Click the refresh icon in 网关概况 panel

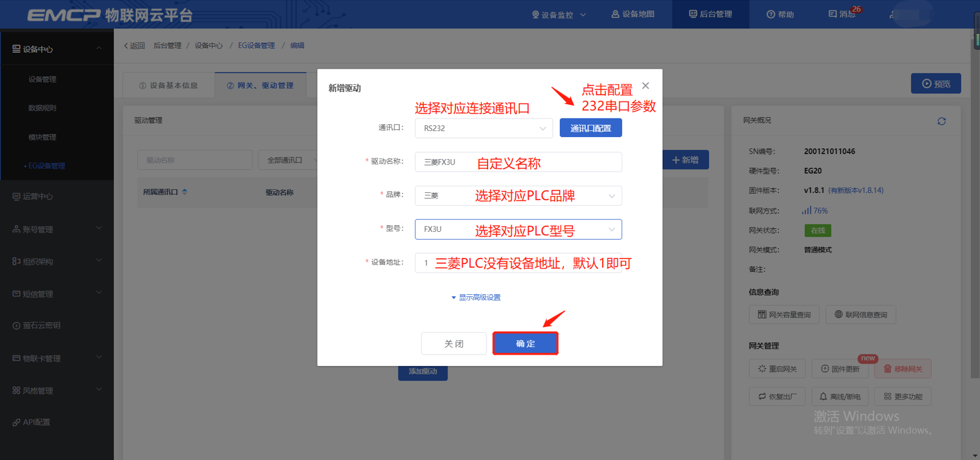tap(941, 121)
